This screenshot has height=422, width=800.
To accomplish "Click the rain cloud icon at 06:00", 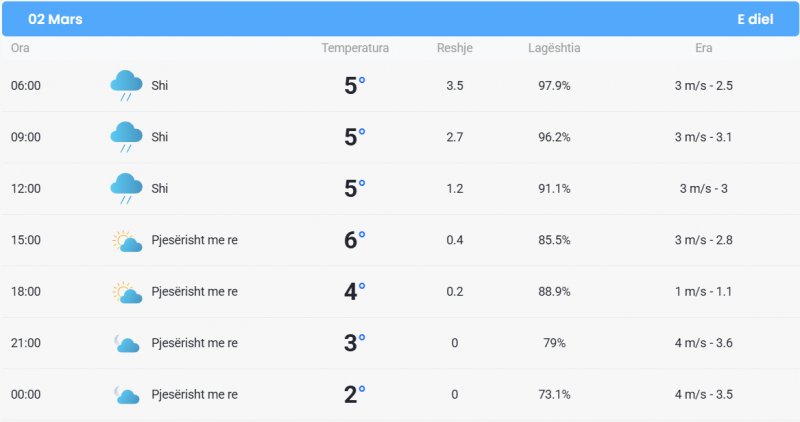I will (x=126, y=86).
